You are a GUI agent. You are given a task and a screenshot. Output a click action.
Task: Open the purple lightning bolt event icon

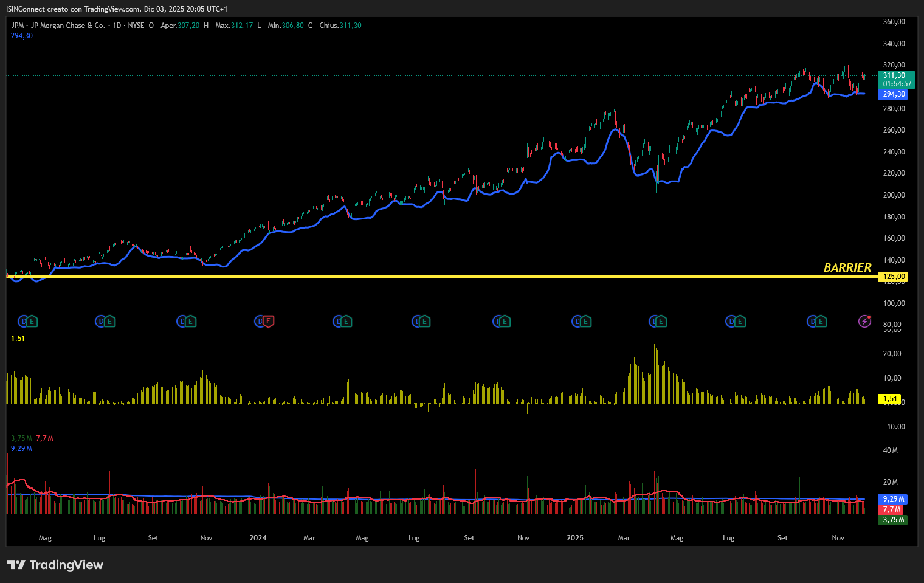coord(864,321)
